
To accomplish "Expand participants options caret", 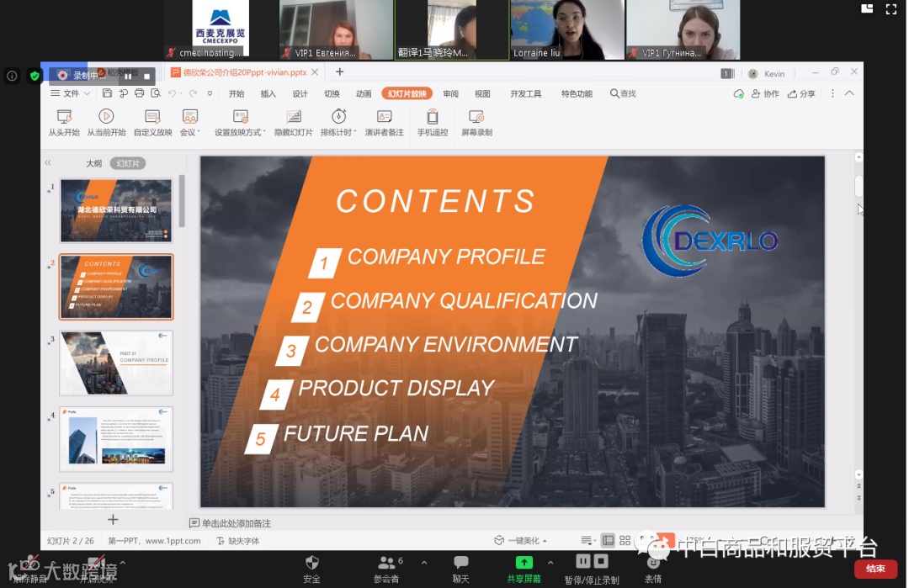I will (423, 563).
